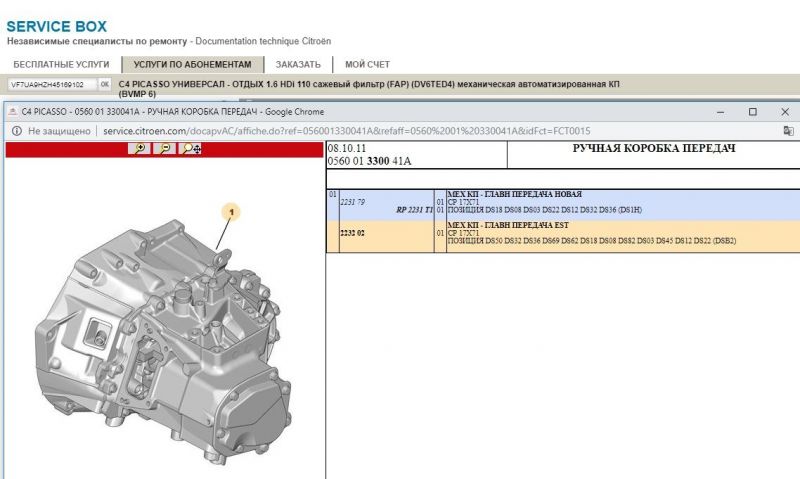Click the translate page icon in address bar
Image resolution: width=800 pixels, height=479 pixels.
[788, 131]
